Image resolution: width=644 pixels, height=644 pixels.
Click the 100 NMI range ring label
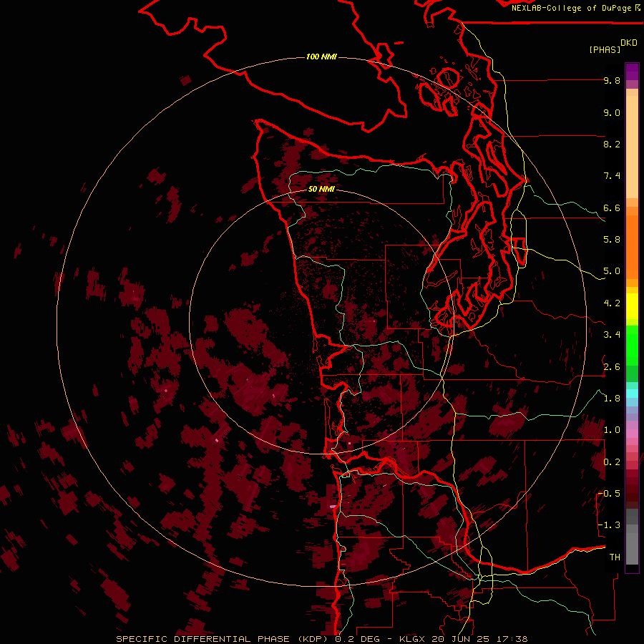click(x=321, y=57)
